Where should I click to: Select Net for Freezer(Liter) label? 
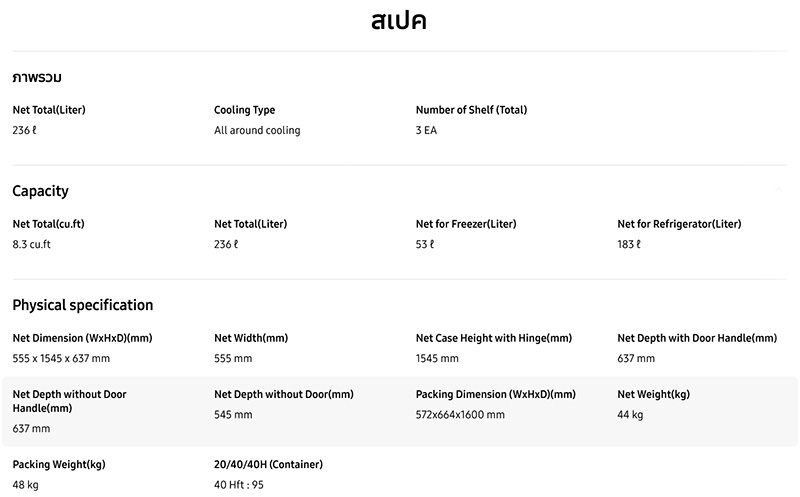point(466,224)
